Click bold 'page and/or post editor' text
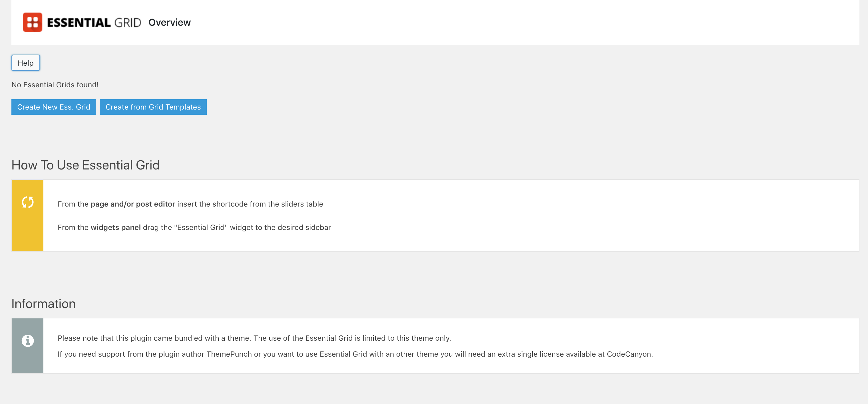The width and height of the screenshot is (868, 404). point(133,204)
